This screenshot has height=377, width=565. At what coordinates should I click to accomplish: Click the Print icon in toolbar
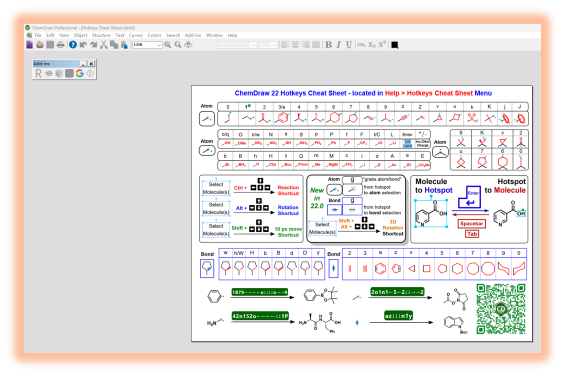[x=61, y=45]
